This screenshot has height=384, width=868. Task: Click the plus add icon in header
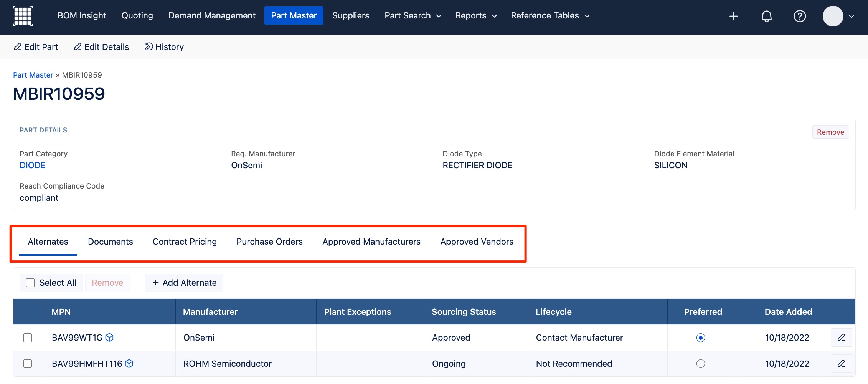pyautogui.click(x=733, y=16)
